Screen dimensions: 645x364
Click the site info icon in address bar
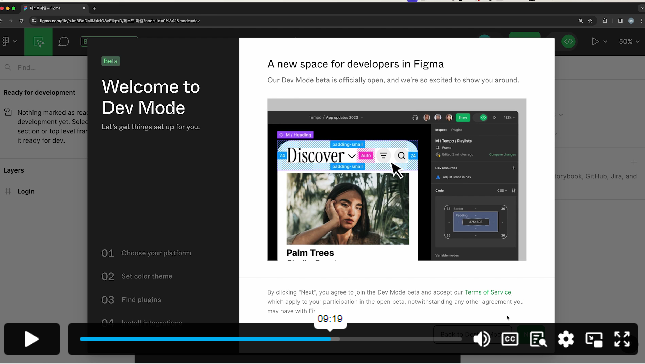tap(34, 21)
